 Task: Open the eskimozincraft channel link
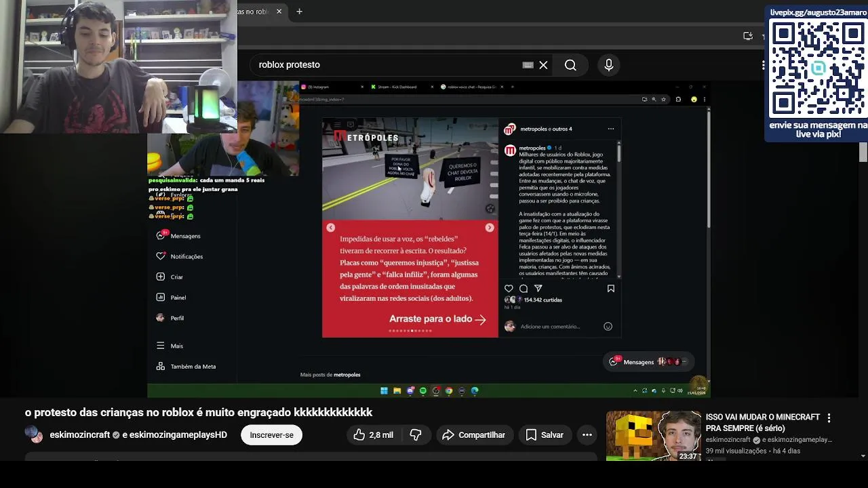coord(79,435)
